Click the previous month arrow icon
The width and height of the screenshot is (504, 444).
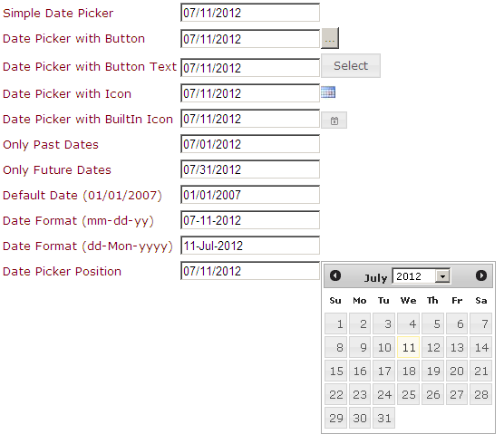pyautogui.click(x=335, y=275)
